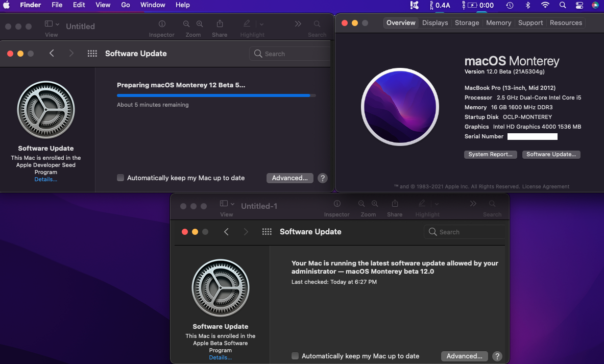Open the Go menu
Screen dimensions: 604x364
coord(126,5)
